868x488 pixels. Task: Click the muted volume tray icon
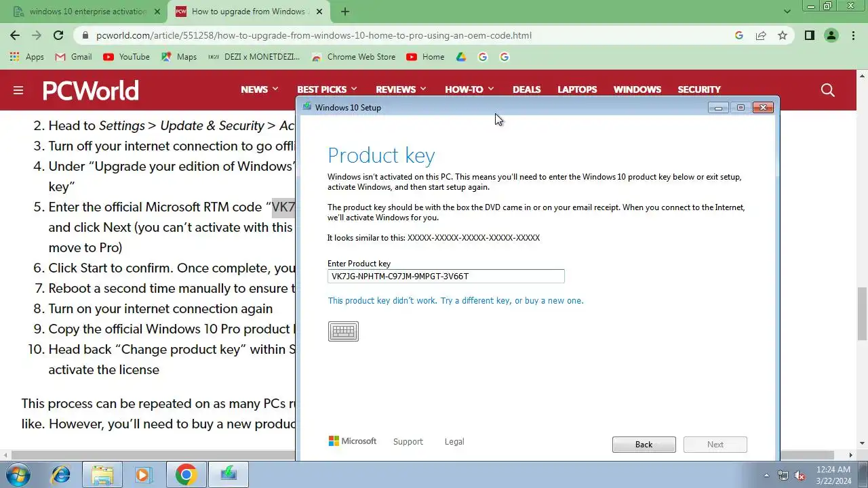[800, 475]
